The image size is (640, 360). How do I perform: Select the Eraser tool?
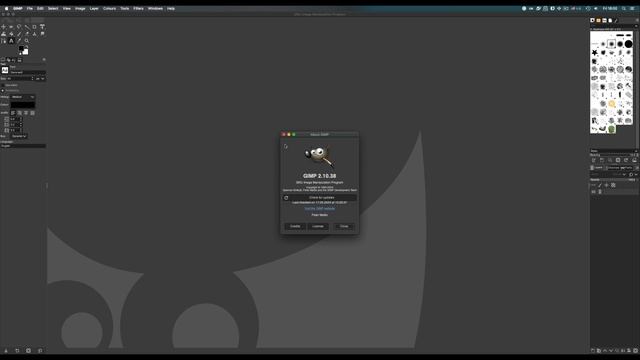[27, 34]
